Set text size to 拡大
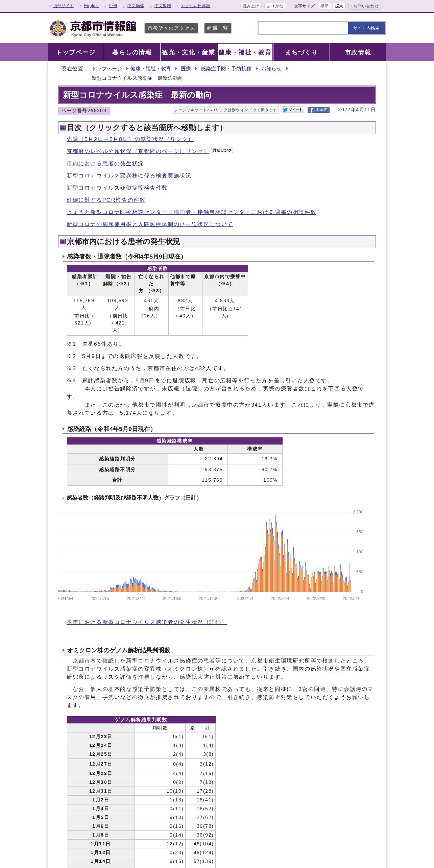434x868 pixels. pyautogui.click(x=339, y=6)
